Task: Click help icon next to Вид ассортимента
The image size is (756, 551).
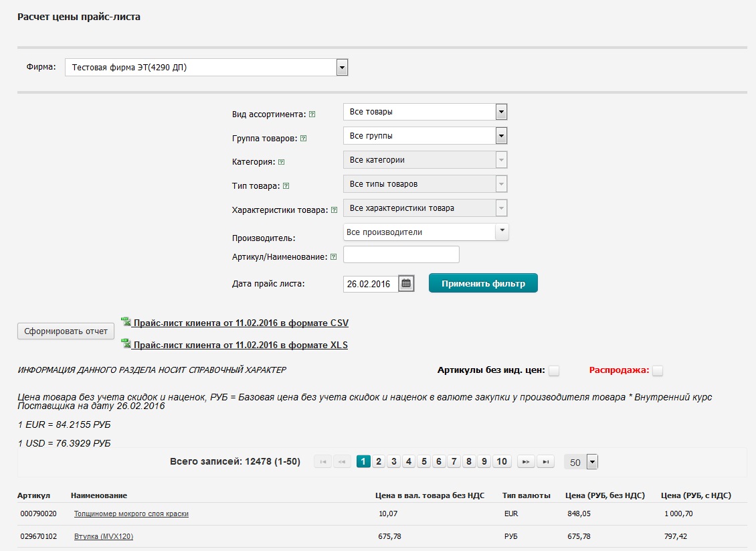Action: pyautogui.click(x=312, y=114)
